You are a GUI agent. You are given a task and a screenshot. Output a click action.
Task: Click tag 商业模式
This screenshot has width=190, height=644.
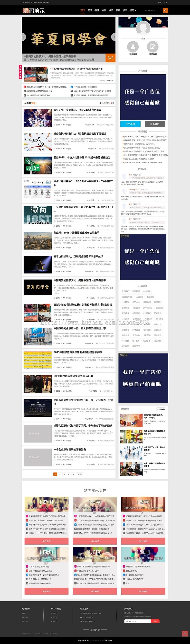(x=125, y=291)
